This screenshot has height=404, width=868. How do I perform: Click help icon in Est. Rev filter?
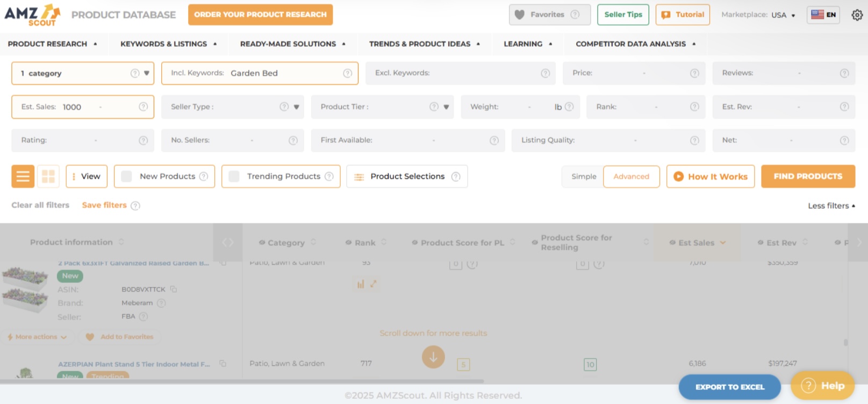coord(844,107)
